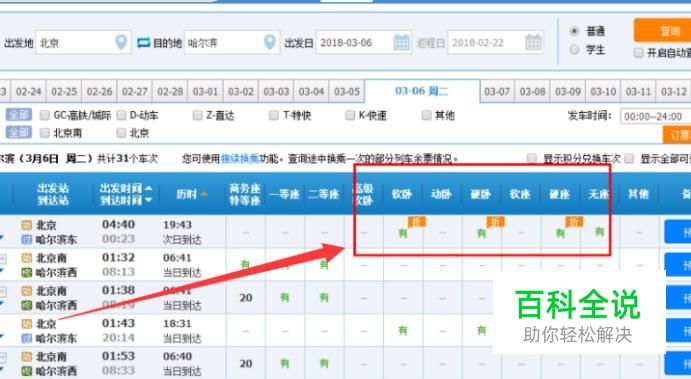Select the 03-05 date tab
This screenshot has height=379, width=691.
tap(347, 92)
